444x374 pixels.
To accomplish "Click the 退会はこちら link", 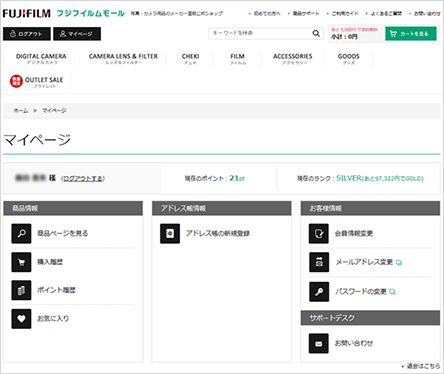I will (x=423, y=366).
